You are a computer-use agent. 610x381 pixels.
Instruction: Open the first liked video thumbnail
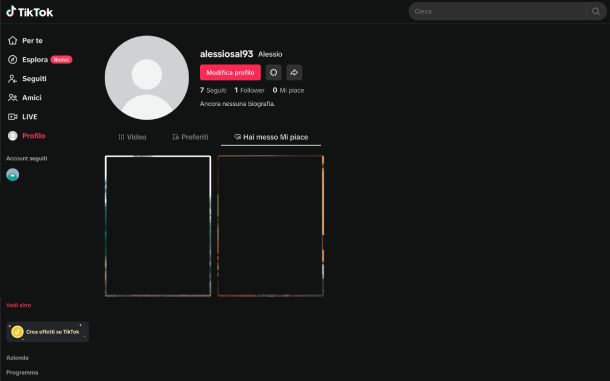coord(158,226)
